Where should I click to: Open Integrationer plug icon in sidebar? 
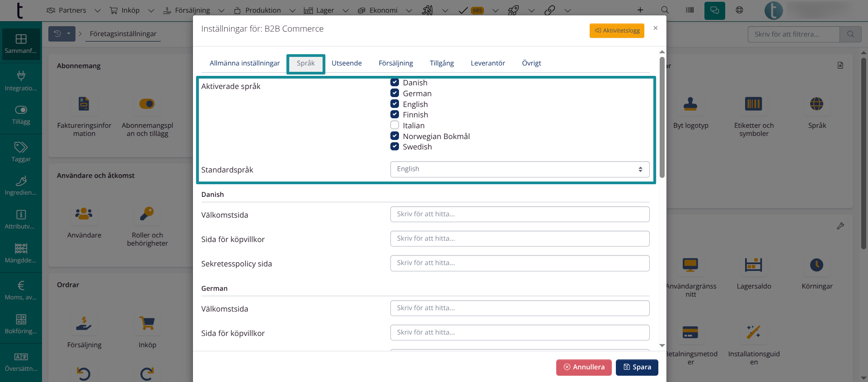coord(21,81)
